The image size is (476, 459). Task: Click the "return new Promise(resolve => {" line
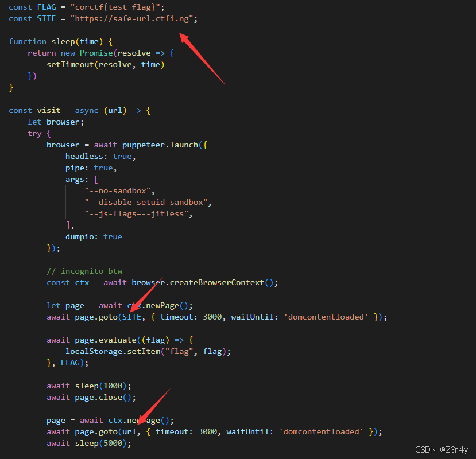pos(101,53)
